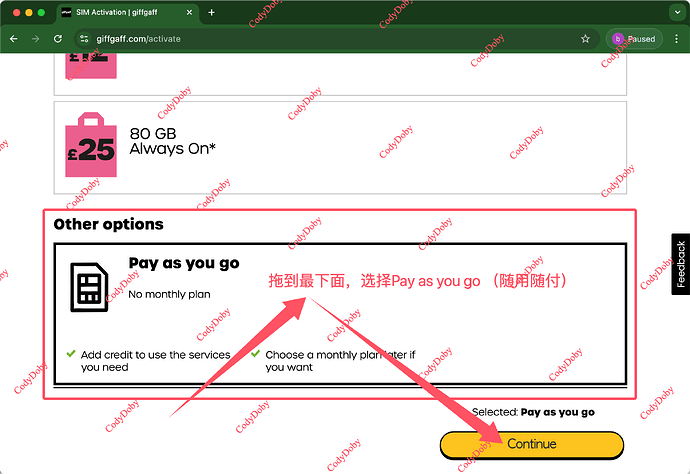Image resolution: width=690 pixels, height=474 pixels.
Task: Choose the £25 80 GB Always On plan
Action: pyautogui.click(x=340, y=147)
